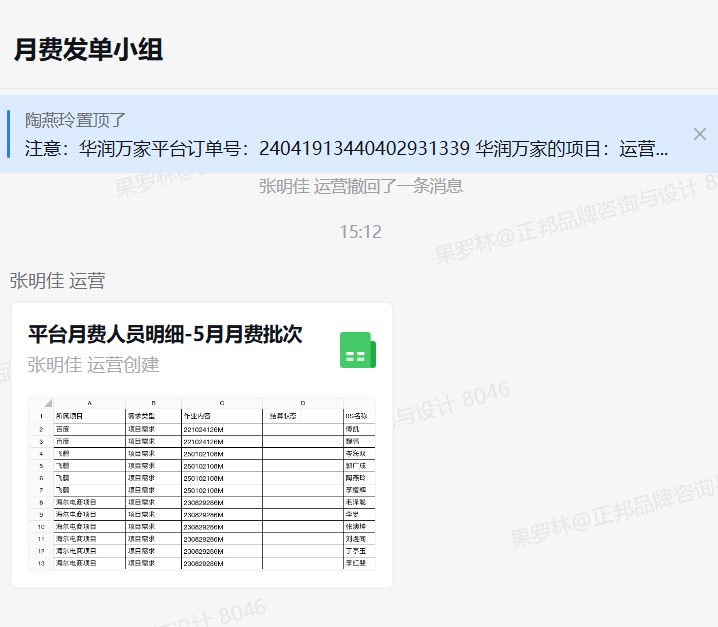The width and height of the screenshot is (718, 627).
Task: Dismiss the pinned message banner
Action: point(700,134)
